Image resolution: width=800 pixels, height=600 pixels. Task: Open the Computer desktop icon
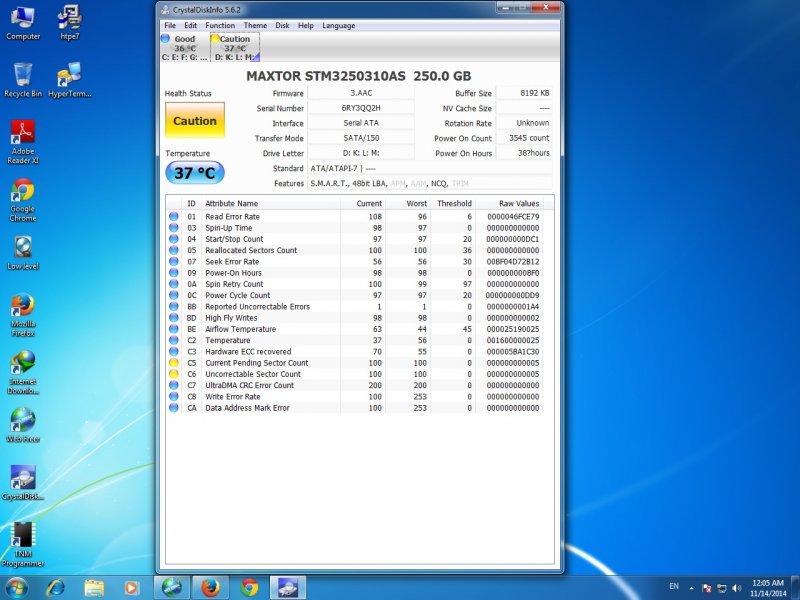(x=23, y=23)
